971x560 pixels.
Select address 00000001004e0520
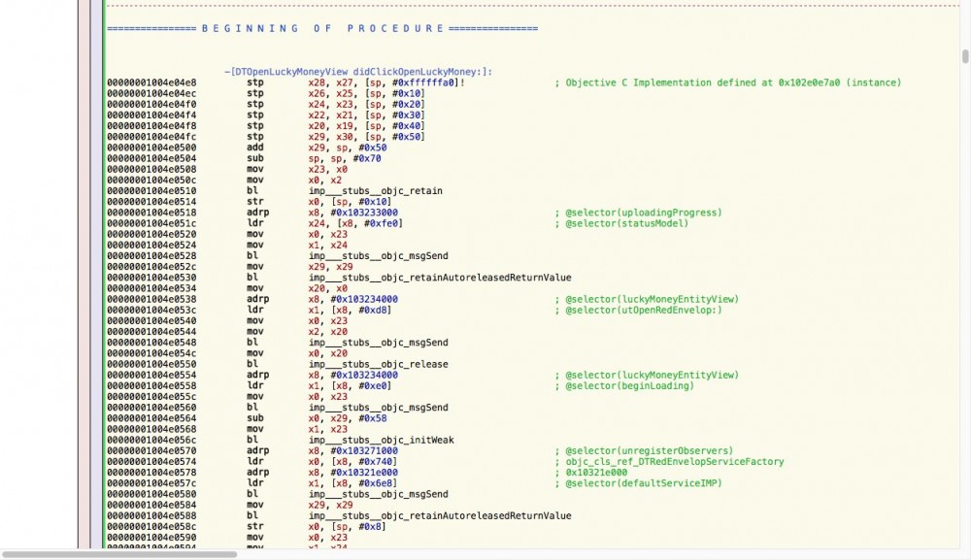click(151, 234)
